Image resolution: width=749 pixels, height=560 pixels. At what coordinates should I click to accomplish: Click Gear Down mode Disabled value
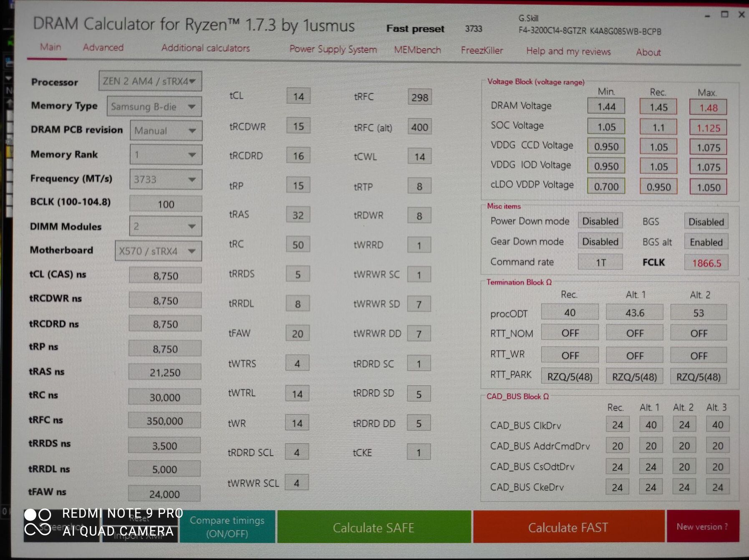[x=600, y=241]
